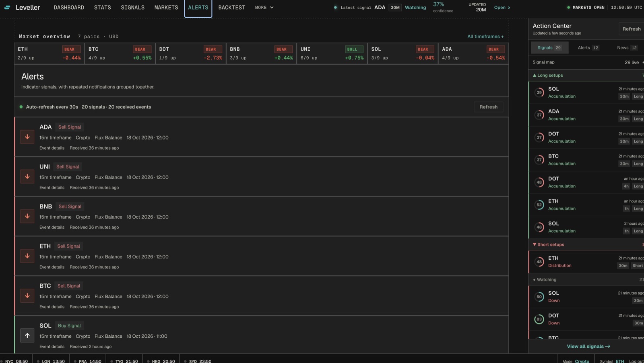Image resolution: width=644 pixels, height=363 pixels.
Task: Click 'Auto-refresh every 30s' status text
Action: pyautogui.click(x=52, y=107)
